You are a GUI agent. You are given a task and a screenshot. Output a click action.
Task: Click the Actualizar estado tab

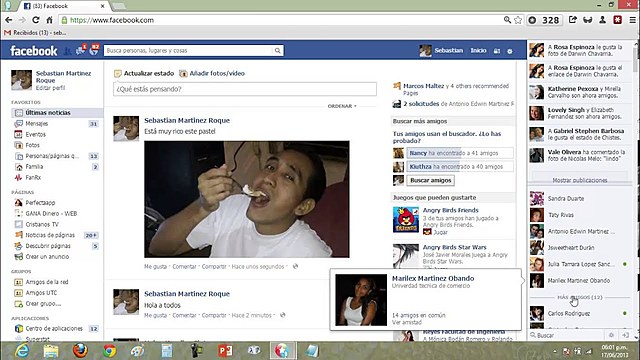coord(144,73)
